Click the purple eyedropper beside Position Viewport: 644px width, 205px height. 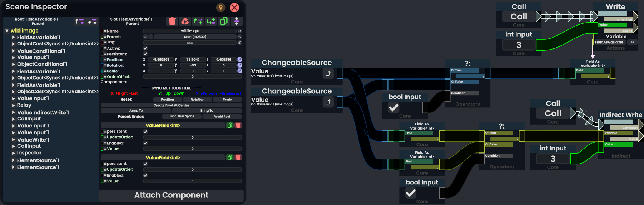tap(240, 60)
